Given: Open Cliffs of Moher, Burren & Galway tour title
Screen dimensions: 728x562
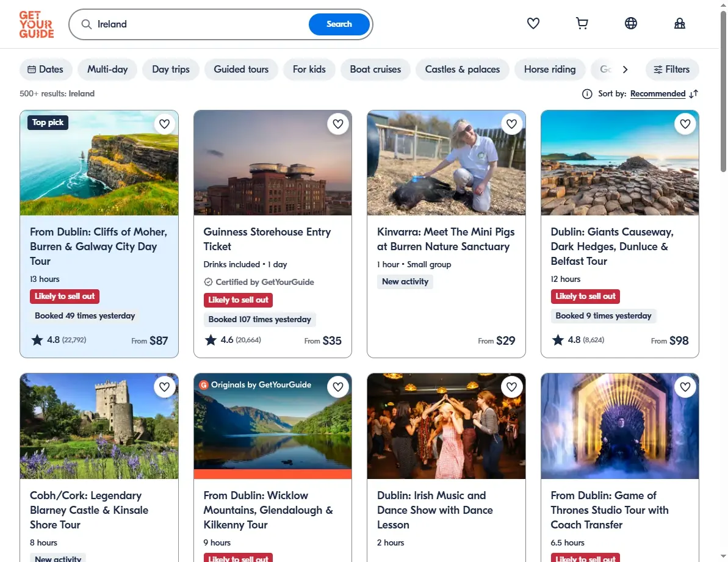Looking at the screenshot, I should [98, 247].
